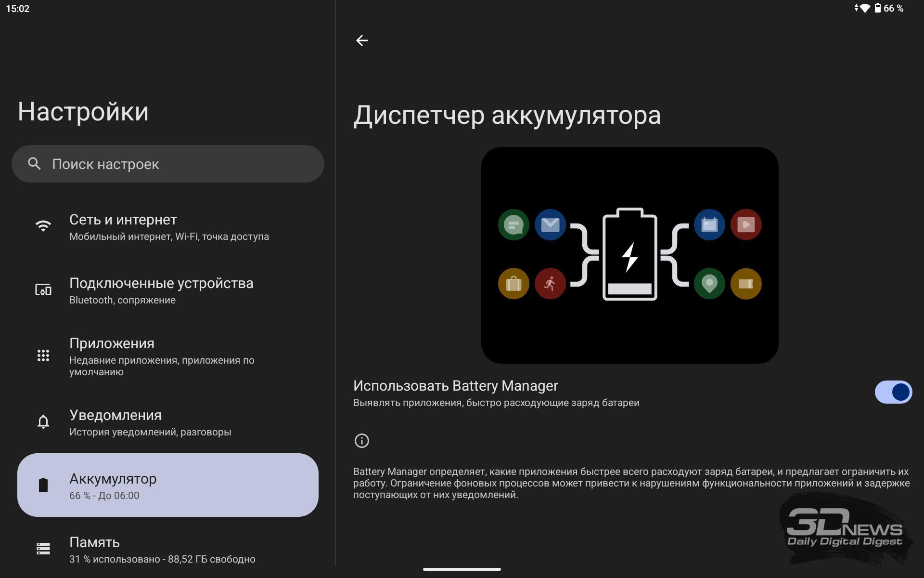
Task: Click the blue calendar icon in illustration
Action: (709, 224)
